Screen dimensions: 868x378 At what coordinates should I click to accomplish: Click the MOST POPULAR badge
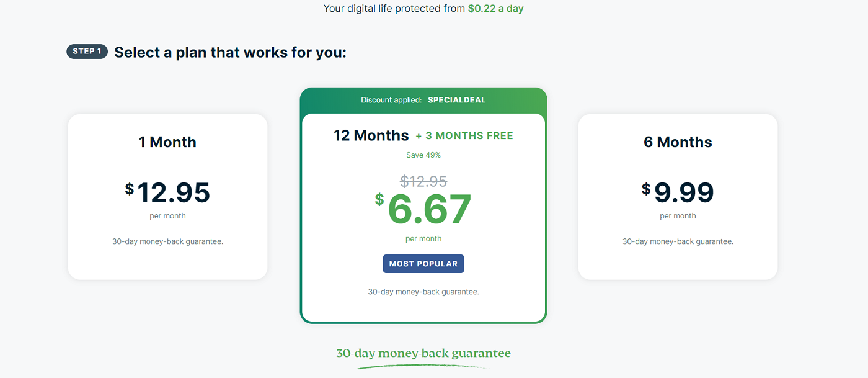click(x=423, y=263)
